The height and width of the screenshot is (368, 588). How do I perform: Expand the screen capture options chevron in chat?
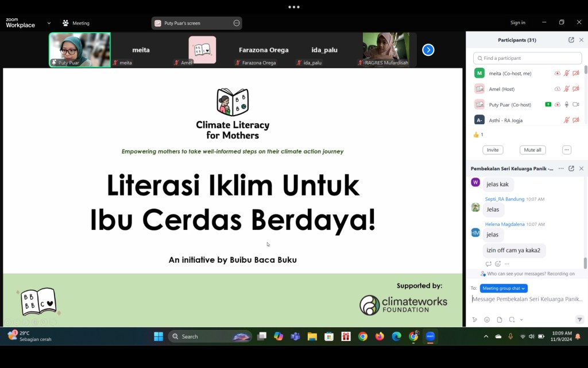point(521,320)
